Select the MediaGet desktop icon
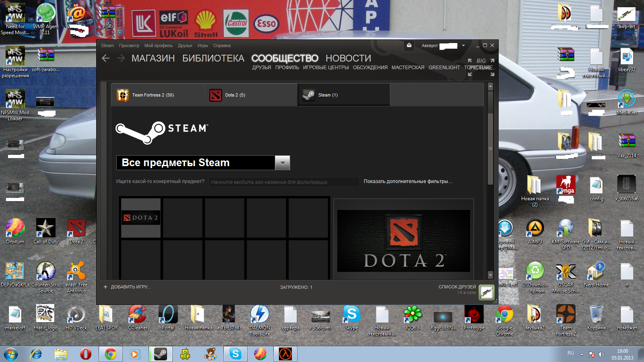This screenshot has width=644, height=362. pyautogui.click(x=627, y=103)
